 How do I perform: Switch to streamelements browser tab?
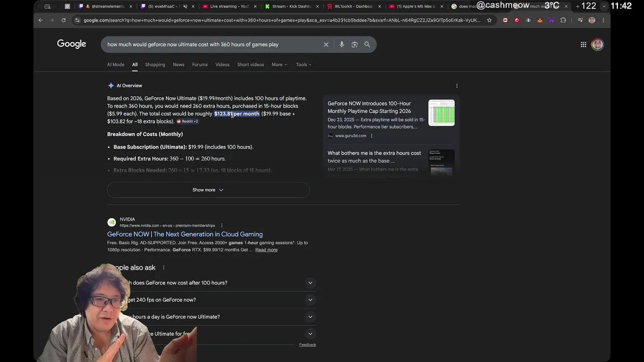pos(105,7)
